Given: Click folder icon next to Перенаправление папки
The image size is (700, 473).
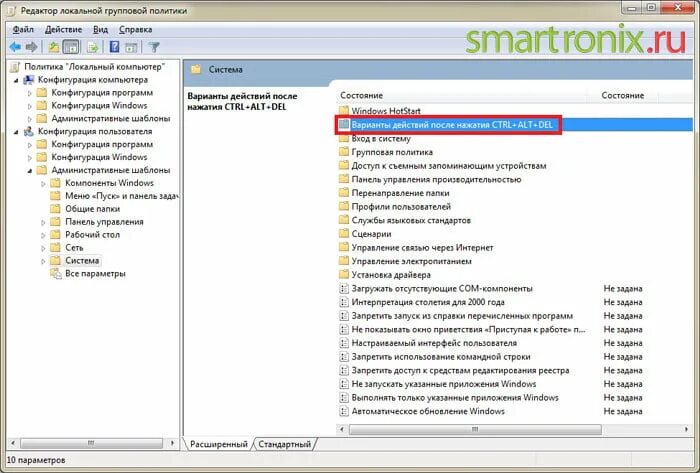Looking at the screenshot, I should [x=344, y=193].
